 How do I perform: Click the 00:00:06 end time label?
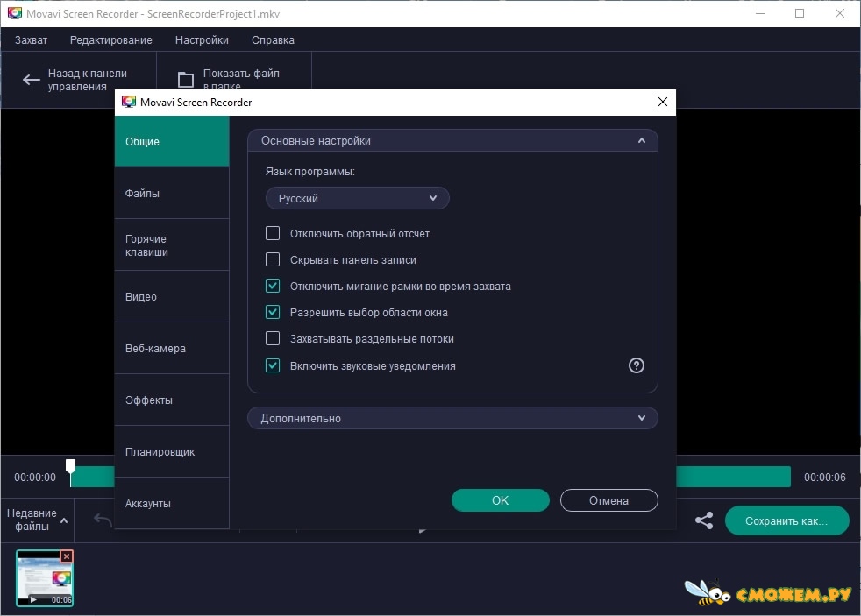click(825, 478)
